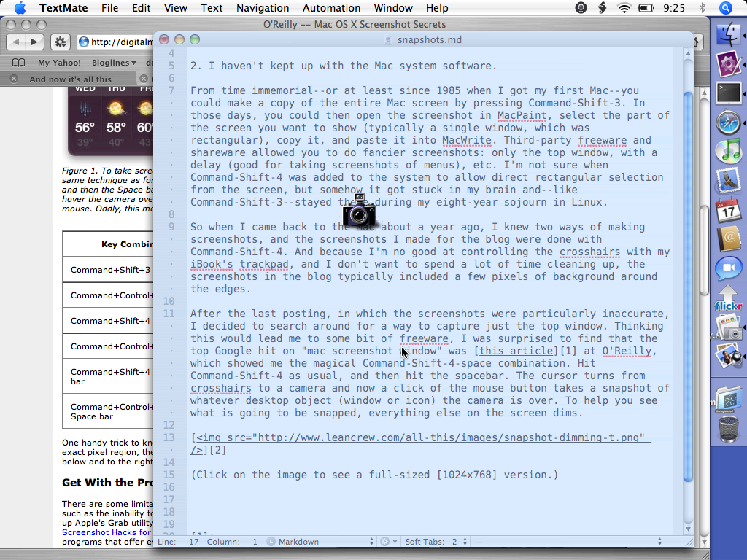Open the Text menu

tap(212, 8)
